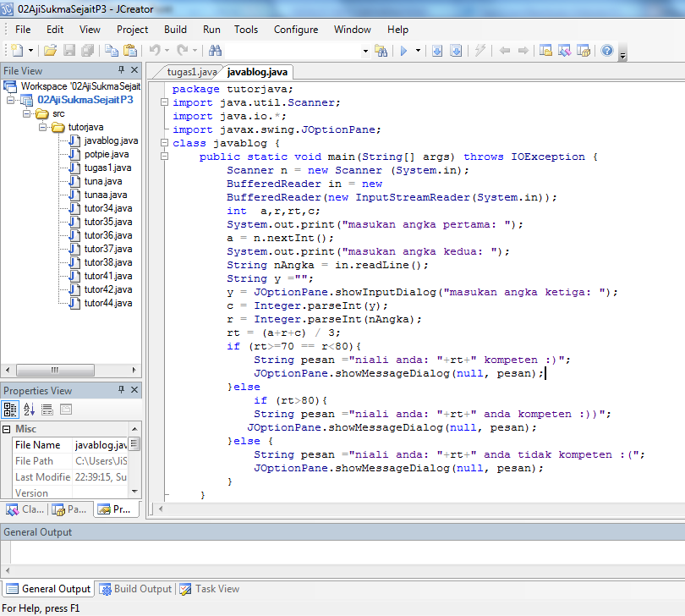
Task: Click the Properties list view icon
Action: pos(47,410)
